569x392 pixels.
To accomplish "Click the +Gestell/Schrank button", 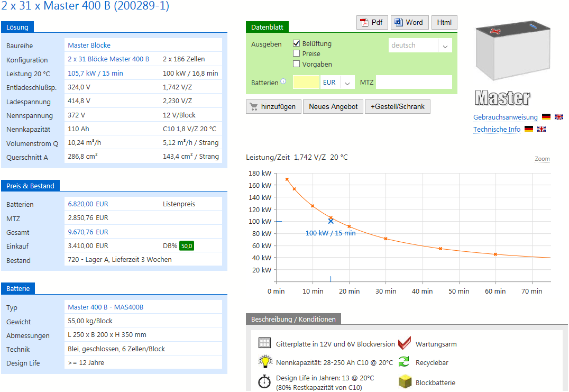I will (398, 107).
